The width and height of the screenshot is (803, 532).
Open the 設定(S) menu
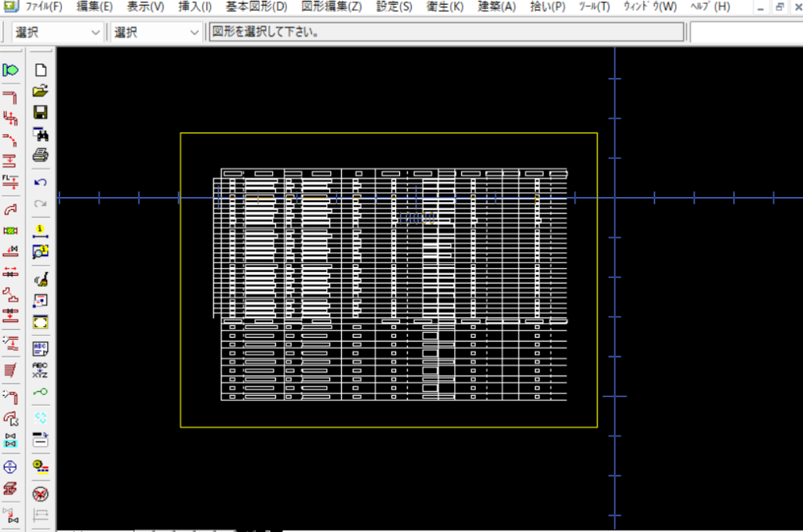point(394,7)
